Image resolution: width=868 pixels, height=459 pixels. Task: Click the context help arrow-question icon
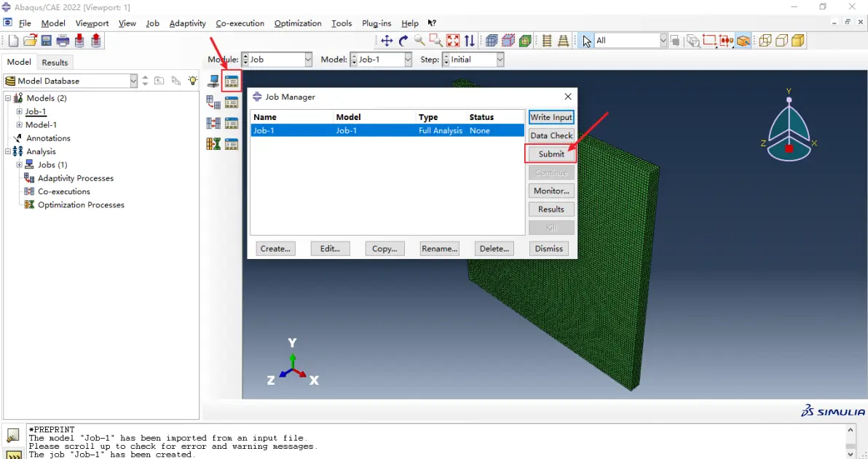point(432,23)
